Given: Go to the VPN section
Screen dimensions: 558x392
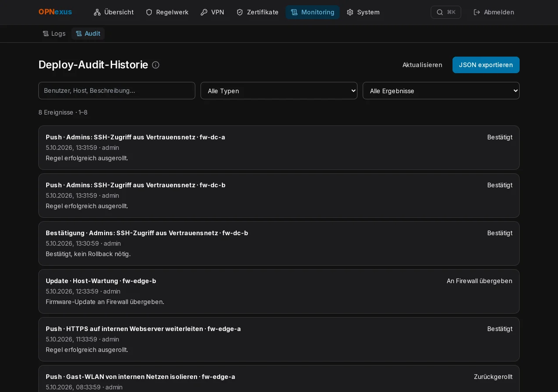Looking at the screenshot, I should (x=212, y=12).
